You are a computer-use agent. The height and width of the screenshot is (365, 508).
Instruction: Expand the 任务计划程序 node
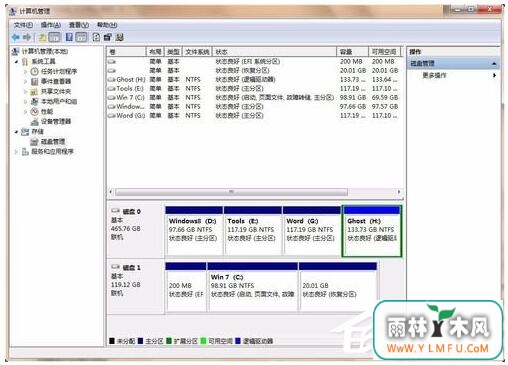[x=26, y=72]
